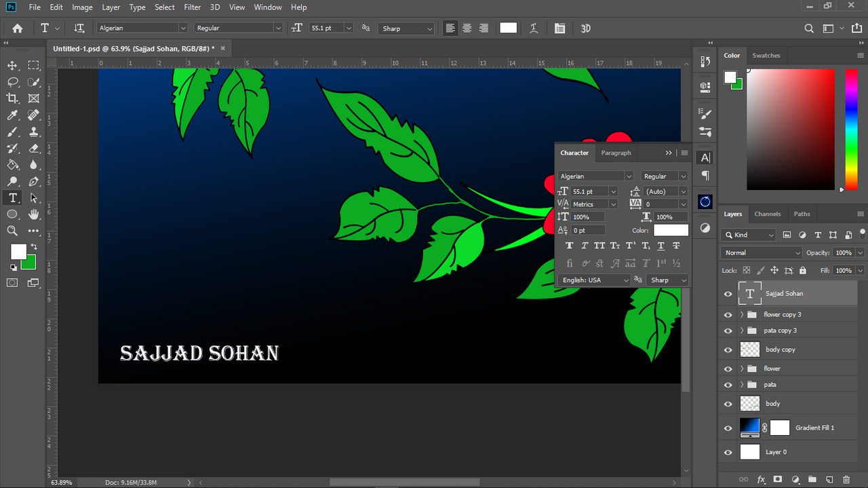
Task: Click center text alignment icon
Action: (x=467, y=28)
